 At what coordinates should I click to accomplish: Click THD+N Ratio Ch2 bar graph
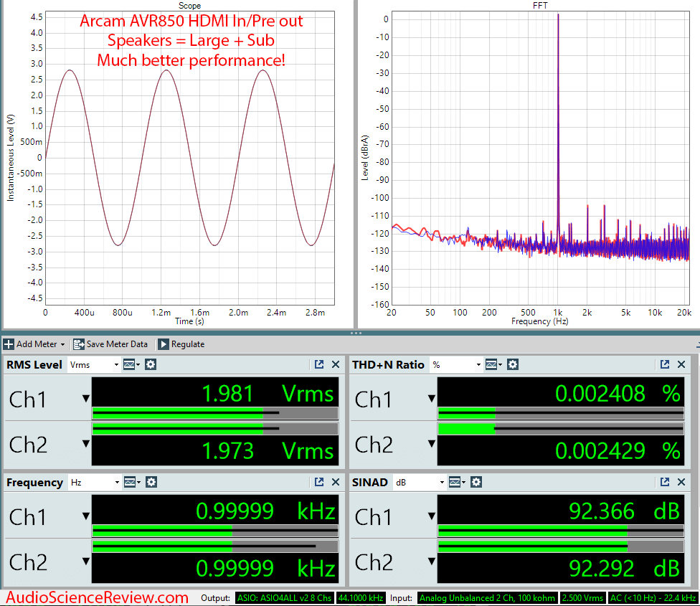[x=561, y=429]
